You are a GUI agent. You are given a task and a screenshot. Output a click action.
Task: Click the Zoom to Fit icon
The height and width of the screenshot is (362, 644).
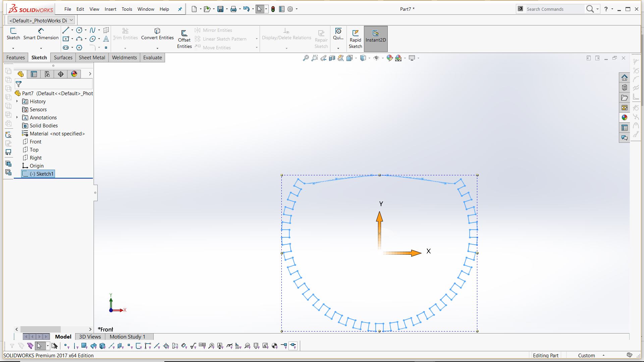point(306,58)
